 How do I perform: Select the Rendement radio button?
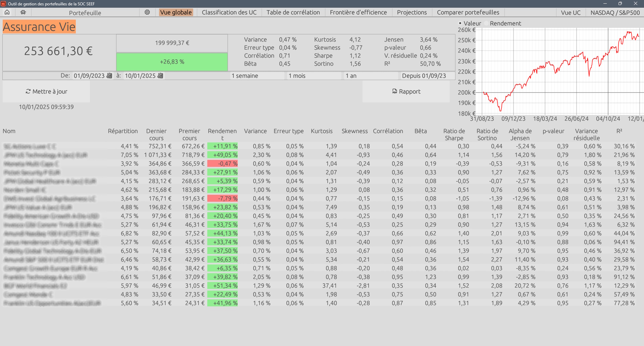[x=486, y=23]
